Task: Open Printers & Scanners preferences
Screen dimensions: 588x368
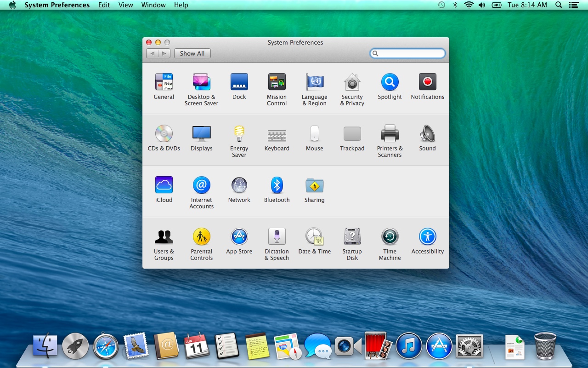Action: click(390, 141)
